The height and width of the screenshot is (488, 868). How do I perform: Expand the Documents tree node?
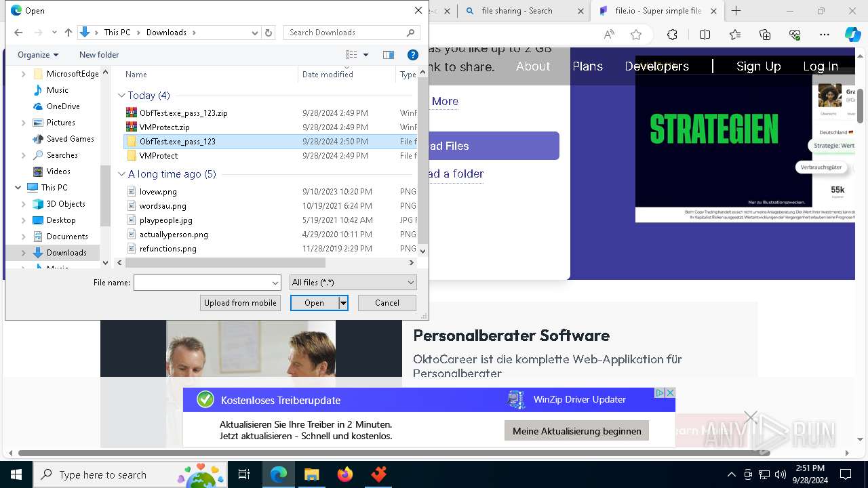click(24, 237)
